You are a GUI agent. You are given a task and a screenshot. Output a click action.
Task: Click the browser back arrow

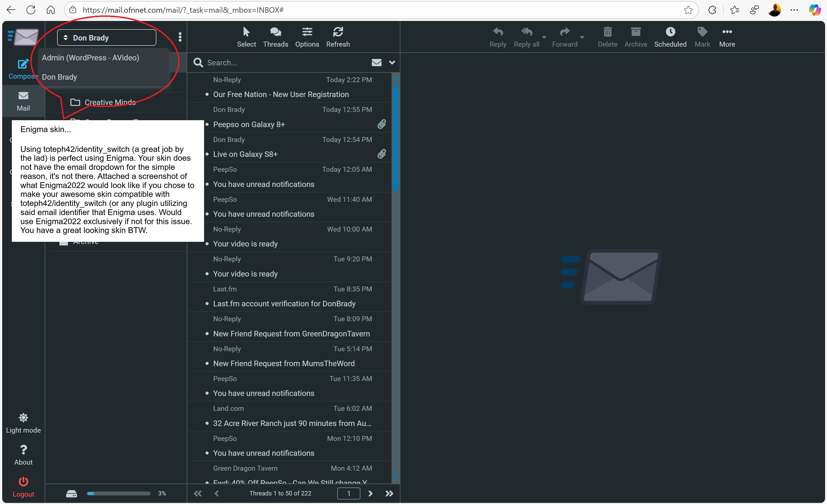tap(11, 10)
